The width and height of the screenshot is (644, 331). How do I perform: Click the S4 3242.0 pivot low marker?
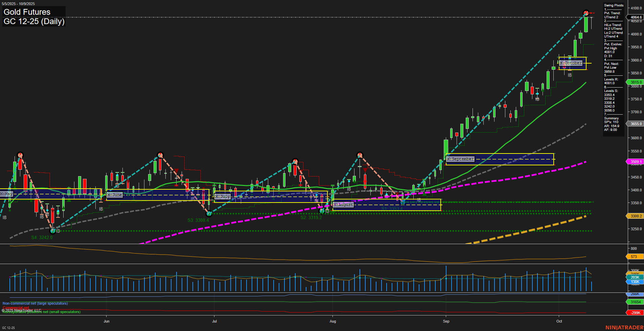(53, 231)
